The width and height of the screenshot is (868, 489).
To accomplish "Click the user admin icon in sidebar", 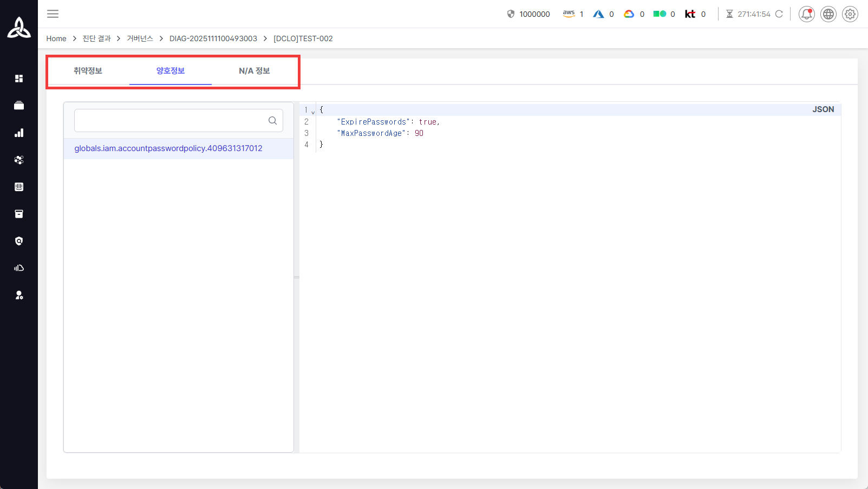I will coord(19,295).
